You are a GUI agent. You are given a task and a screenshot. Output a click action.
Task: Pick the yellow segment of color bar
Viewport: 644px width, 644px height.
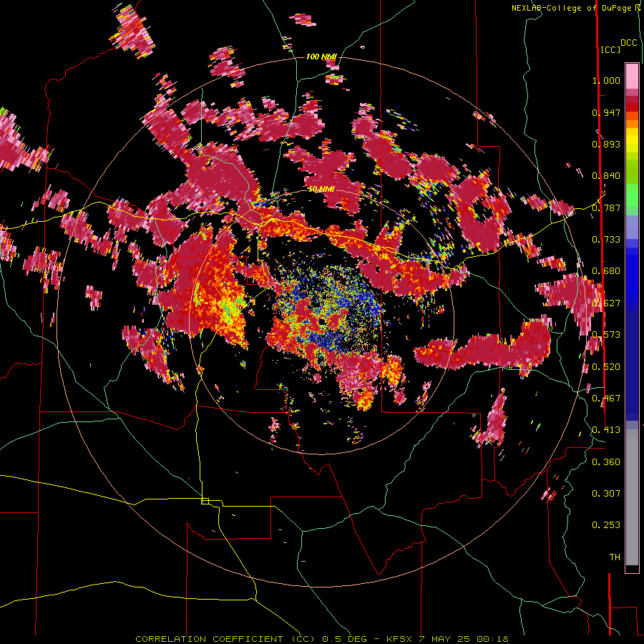click(x=632, y=140)
